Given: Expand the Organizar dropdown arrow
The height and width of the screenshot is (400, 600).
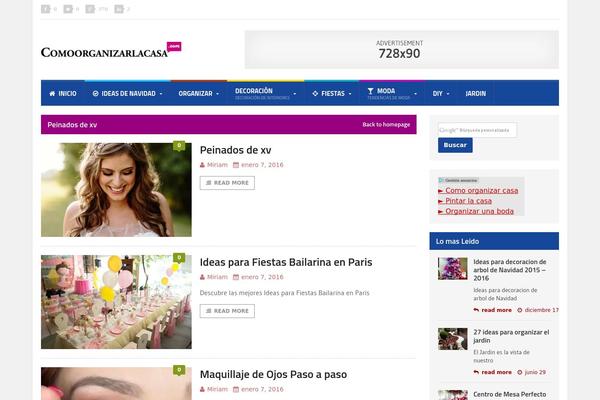Looking at the screenshot, I should tap(218, 94).
